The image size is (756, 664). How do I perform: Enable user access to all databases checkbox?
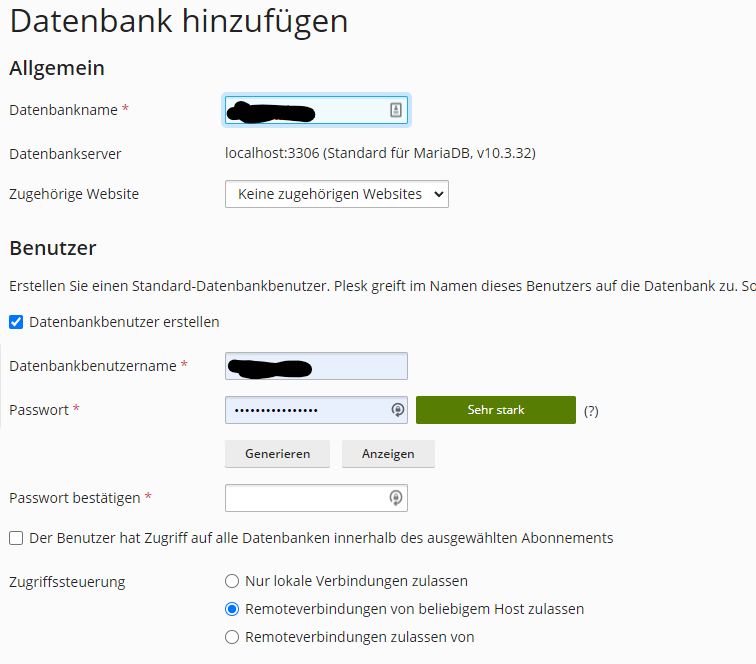16,538
